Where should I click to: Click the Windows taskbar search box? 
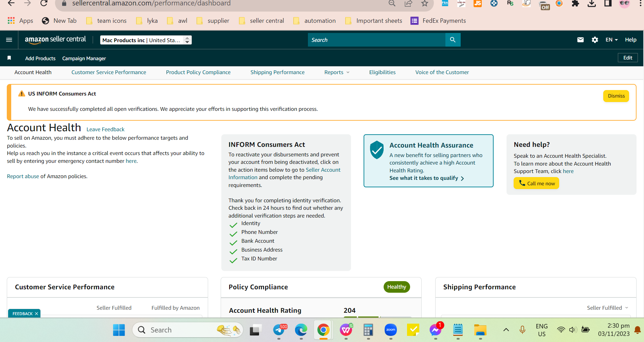pos(188,330)
